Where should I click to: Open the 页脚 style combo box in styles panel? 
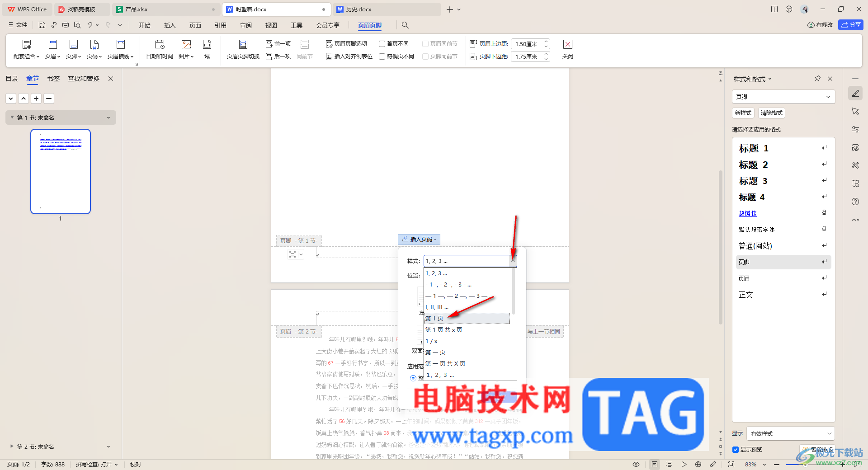[783, 97]
